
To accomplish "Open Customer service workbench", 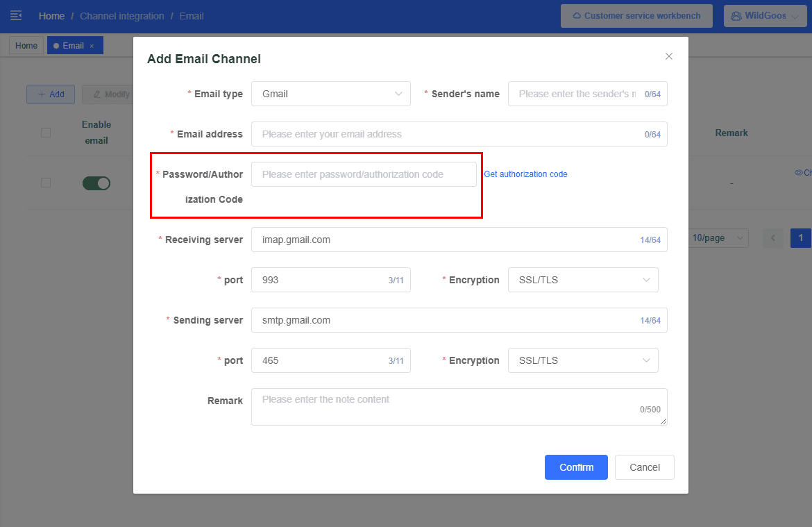I will (x=636, y=16).
